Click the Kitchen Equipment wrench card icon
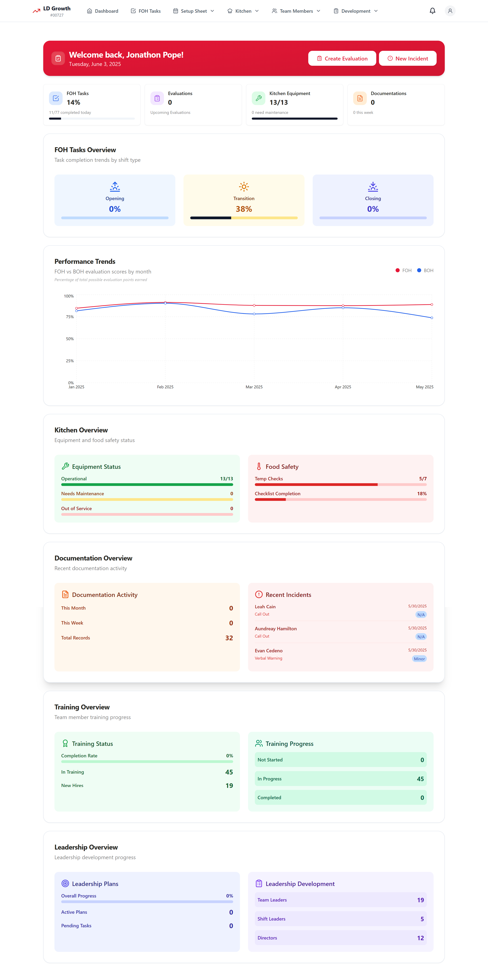Image resolution: width=488 pixels, height=980 pixels. (x=258, y=98)
